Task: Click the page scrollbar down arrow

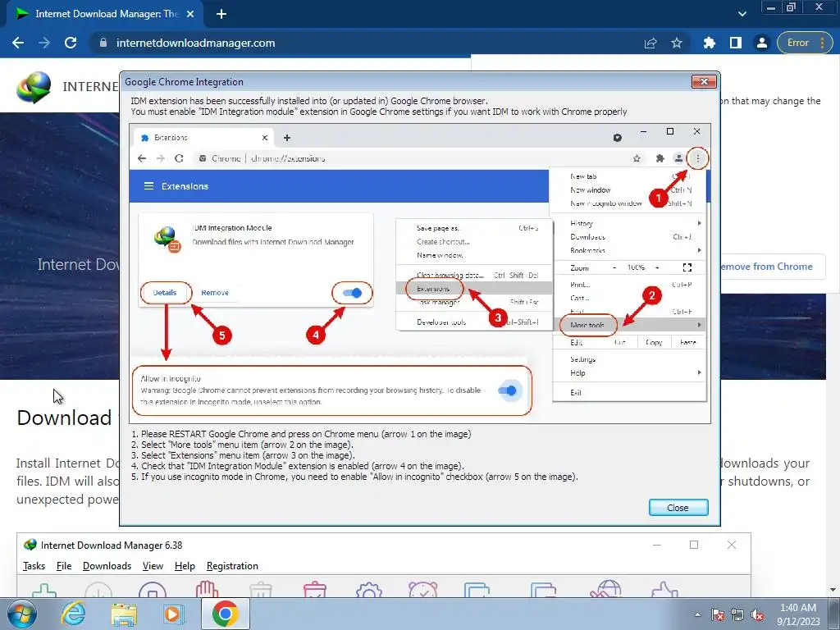Action: [x=833, y=590]
